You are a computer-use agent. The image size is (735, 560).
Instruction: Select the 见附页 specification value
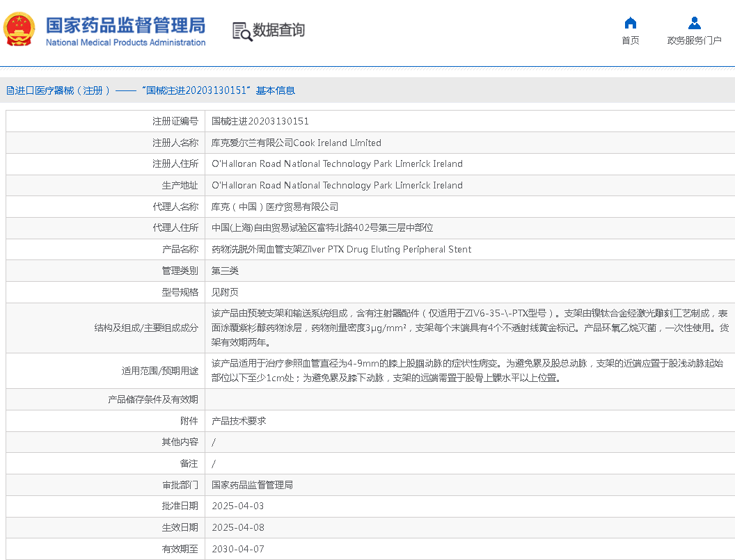coord(225,292)
